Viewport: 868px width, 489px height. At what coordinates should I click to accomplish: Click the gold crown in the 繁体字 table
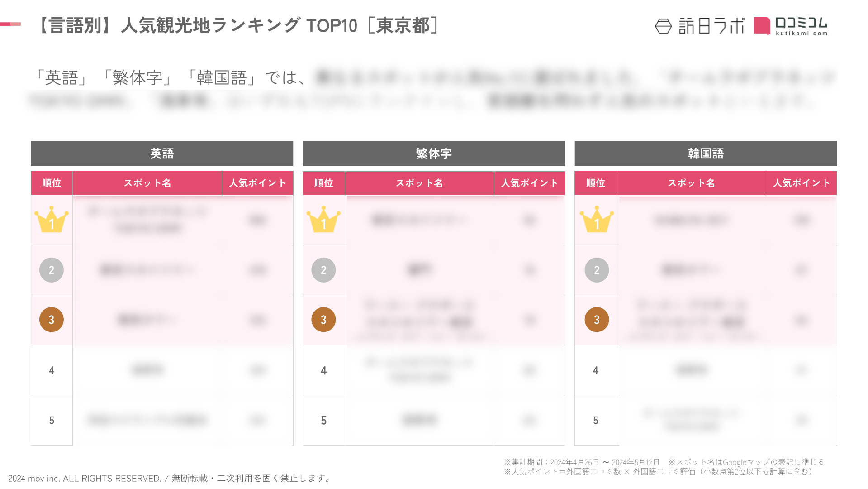tap(323, 220)
